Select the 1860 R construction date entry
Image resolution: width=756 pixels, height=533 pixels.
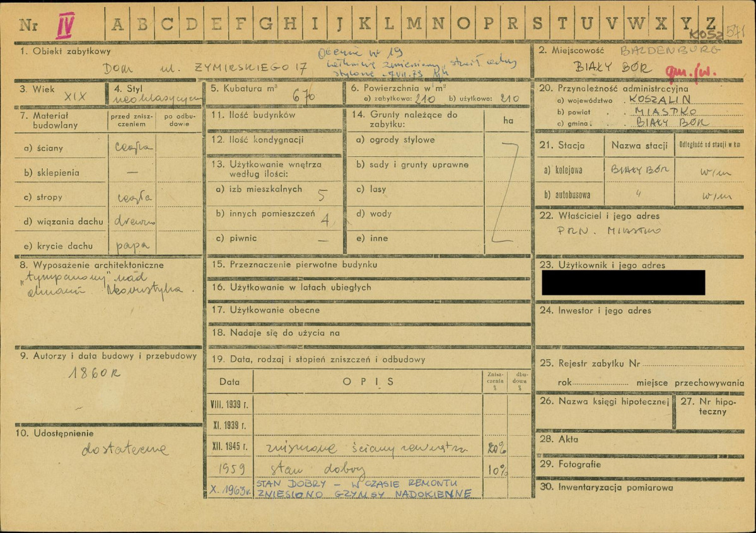pyautogui.click(x=95, y=372)
